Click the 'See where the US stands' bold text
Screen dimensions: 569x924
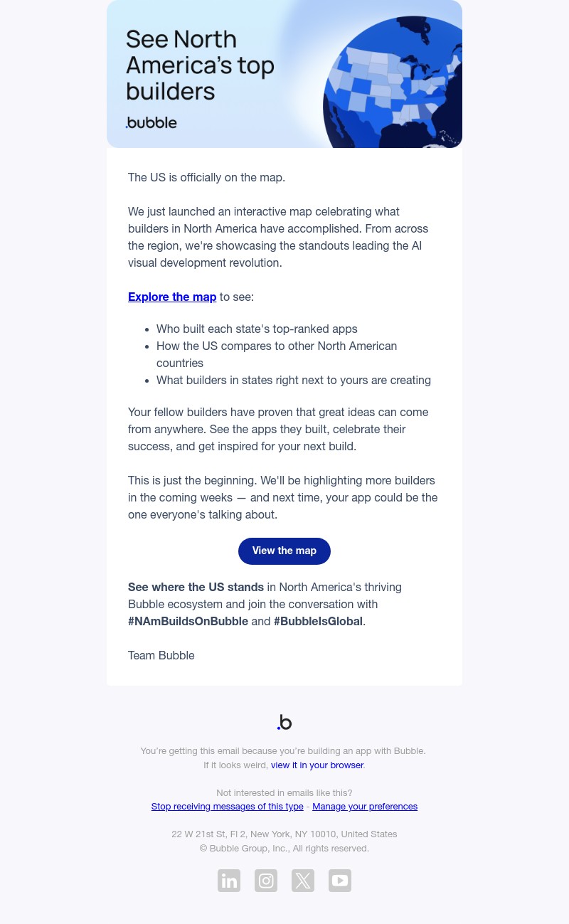pos(196,587)
